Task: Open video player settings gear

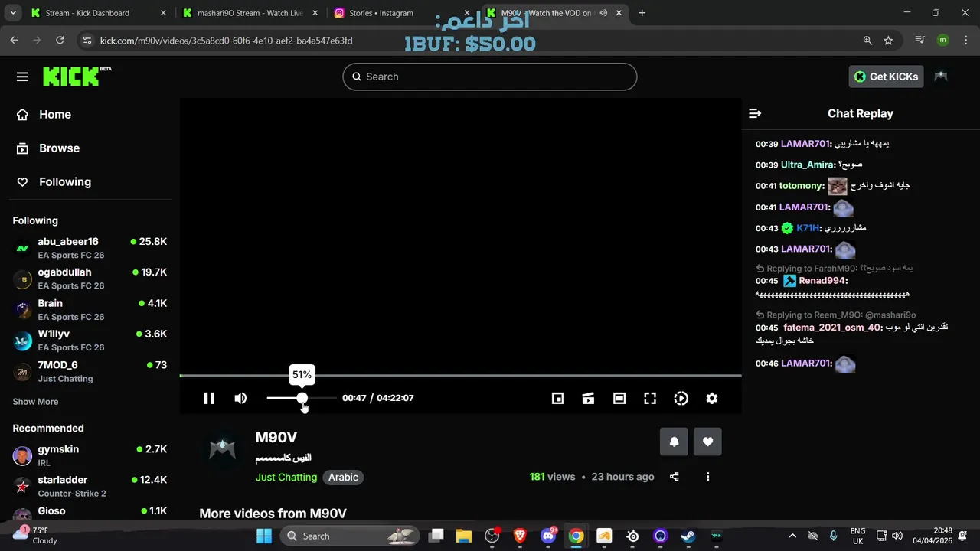Action: coord(712,398)
